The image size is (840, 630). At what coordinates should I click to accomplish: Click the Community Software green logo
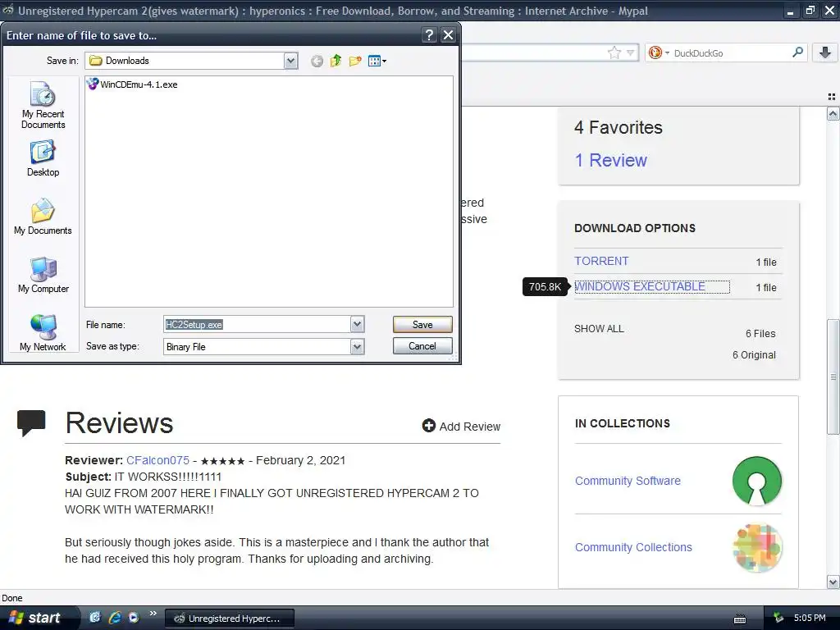coord(757,481)
